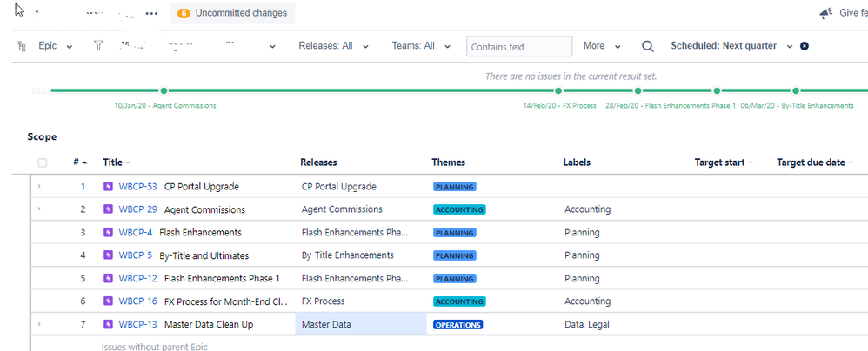Sort by the Title column header

(x=117, y=162)
